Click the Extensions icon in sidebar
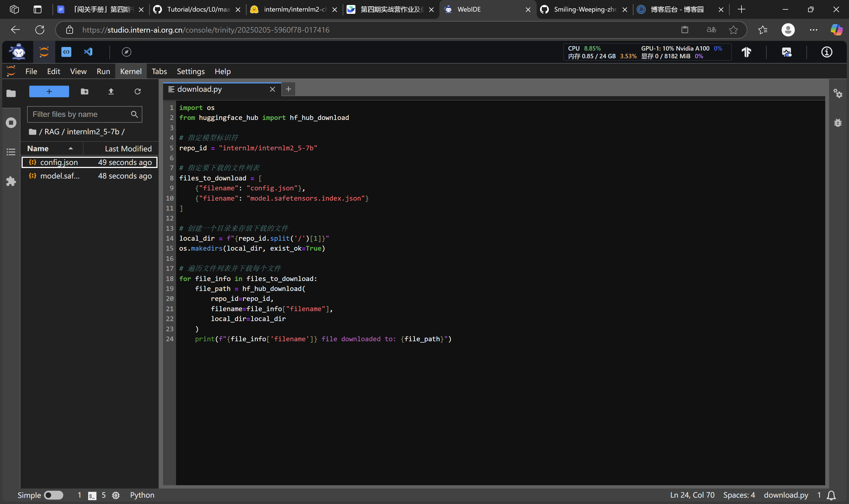Viewport: 849px width, 504px height. [x=11, y=181]
